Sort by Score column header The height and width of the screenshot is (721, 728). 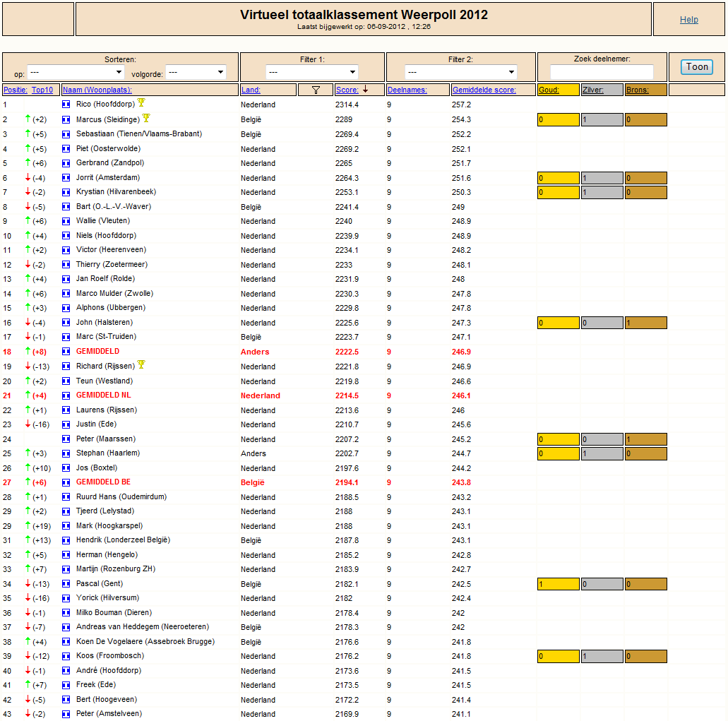347,90
